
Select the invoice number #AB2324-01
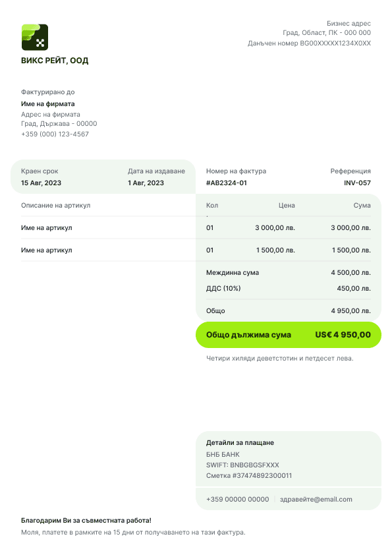pyautogui.click(x=227, y=183)
